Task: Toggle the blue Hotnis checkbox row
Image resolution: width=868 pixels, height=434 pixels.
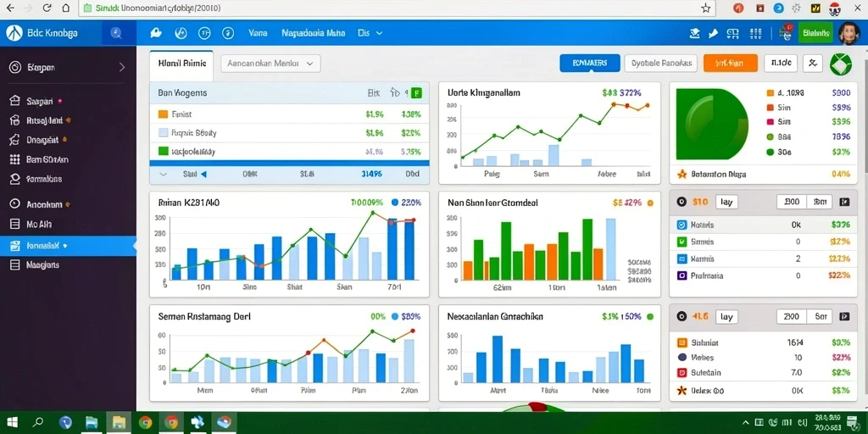Action: coord(764,225)
